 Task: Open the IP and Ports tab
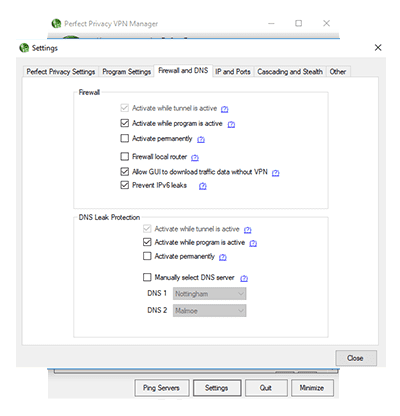pos(233,72)
